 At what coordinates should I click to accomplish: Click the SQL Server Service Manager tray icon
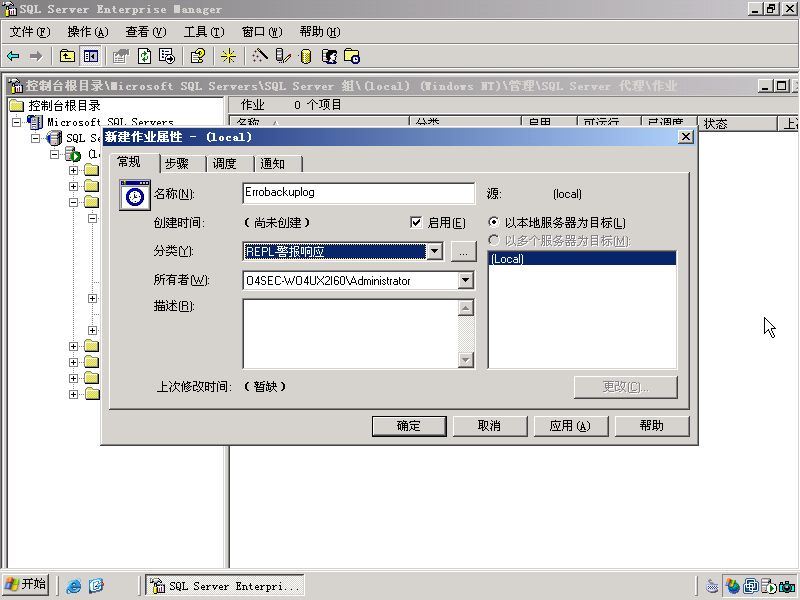pos(769,586)
